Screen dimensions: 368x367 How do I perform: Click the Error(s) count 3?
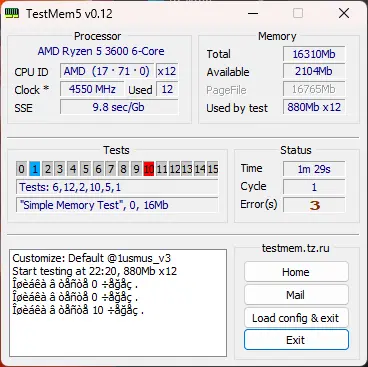click(x=314, y=205)
